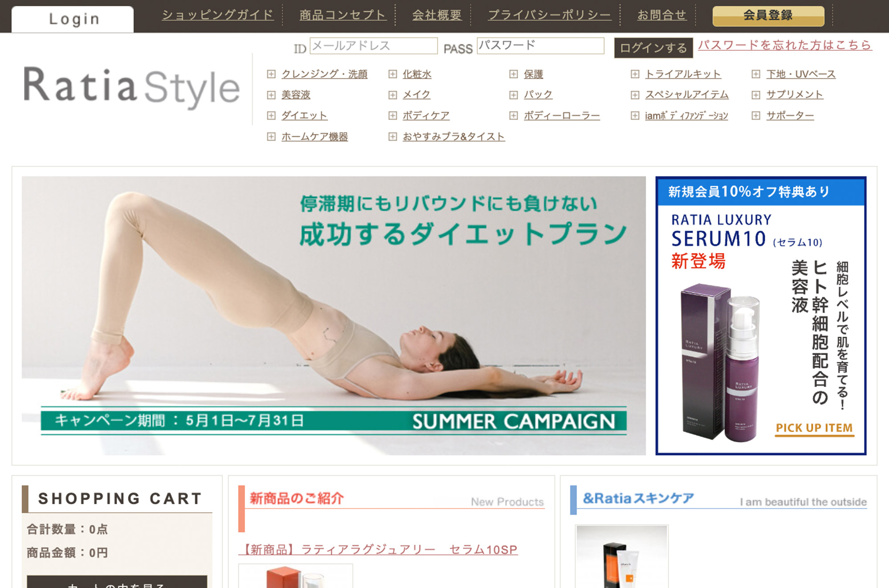
Task: Open the トライアルキット category
Action: click(x=683, y=74)
